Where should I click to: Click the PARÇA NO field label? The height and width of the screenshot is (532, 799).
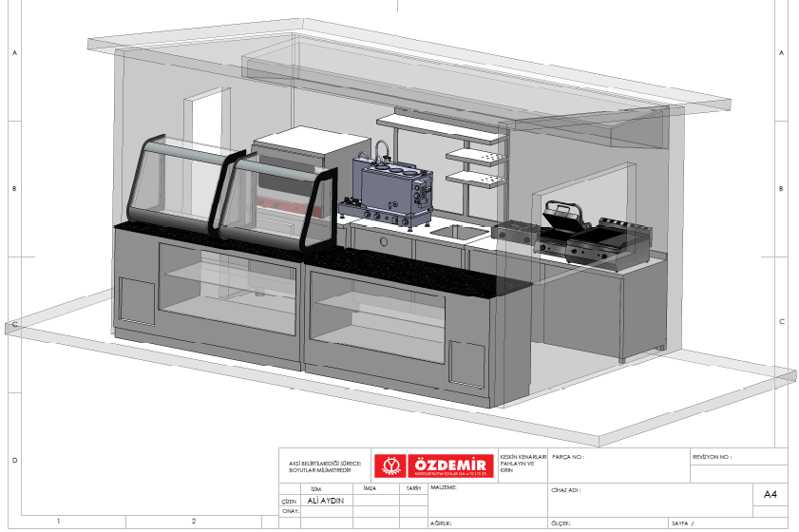[x=568, y=457]
